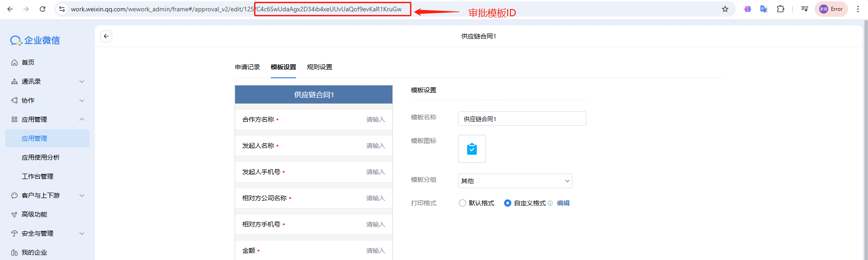The height and width of the screenshot is (260, 868).
Task: Go back with browser back arrow
Action: (10, 9)
